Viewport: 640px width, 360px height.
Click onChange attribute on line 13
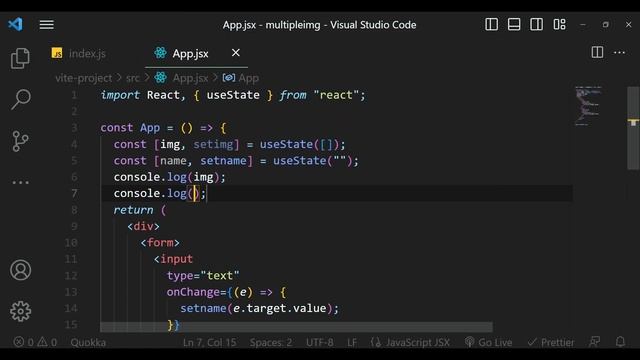tap(193, 292)
